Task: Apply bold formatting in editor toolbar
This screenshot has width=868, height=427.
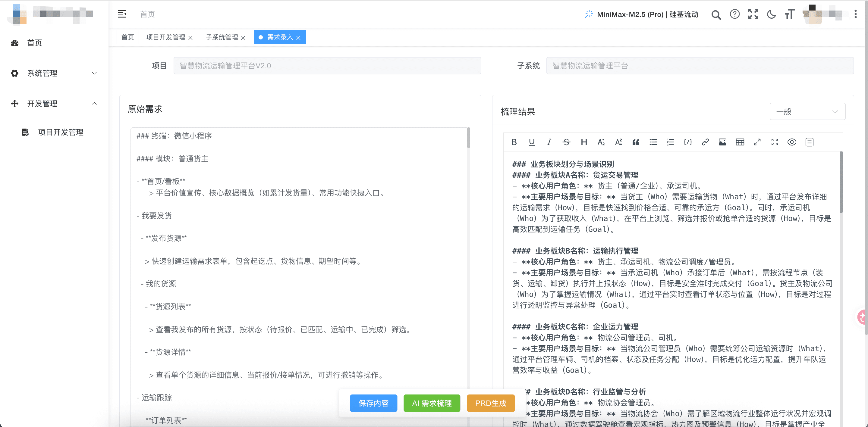Action: [x=514, y=142]
